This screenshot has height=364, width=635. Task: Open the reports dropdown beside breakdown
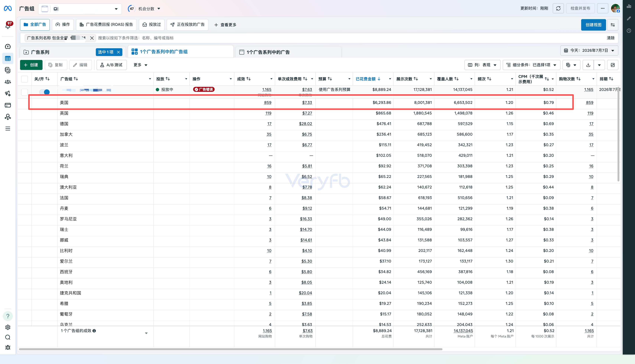point(571,65)
